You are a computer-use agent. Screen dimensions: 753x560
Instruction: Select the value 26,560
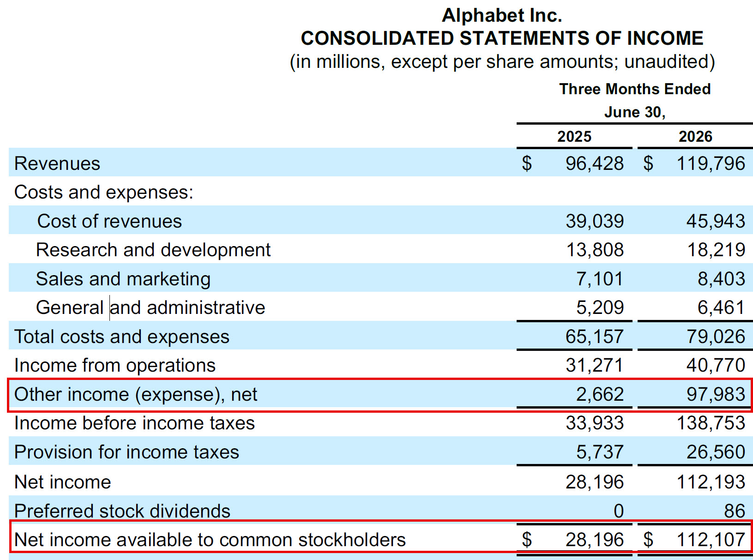pyautogui.click(x=716, y=452)
